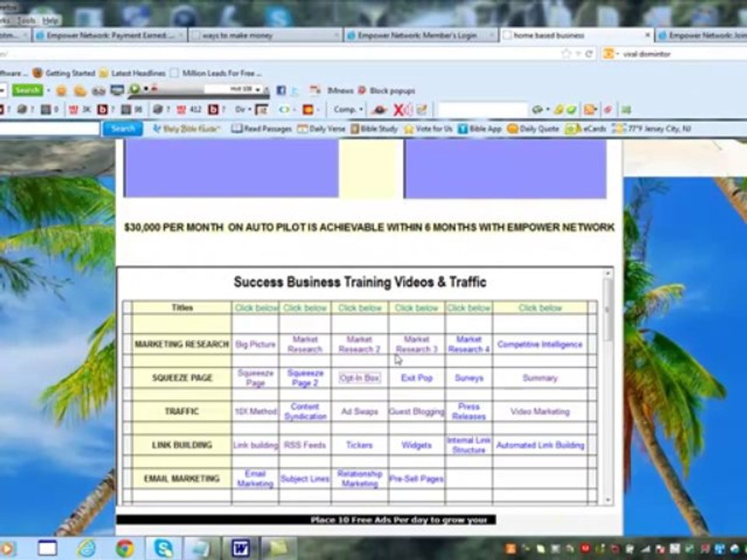Click the training table scrollbar up arrow
The width and height of the screenshot is (747, 560).
pos(608,273)
